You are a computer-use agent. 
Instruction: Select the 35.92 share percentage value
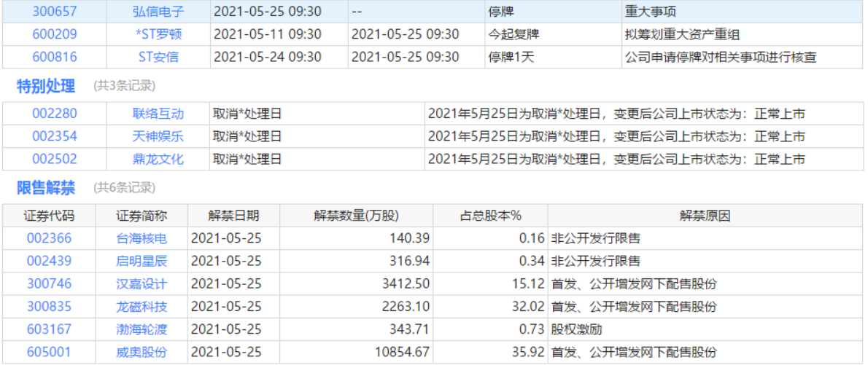(x=528, y=352)
